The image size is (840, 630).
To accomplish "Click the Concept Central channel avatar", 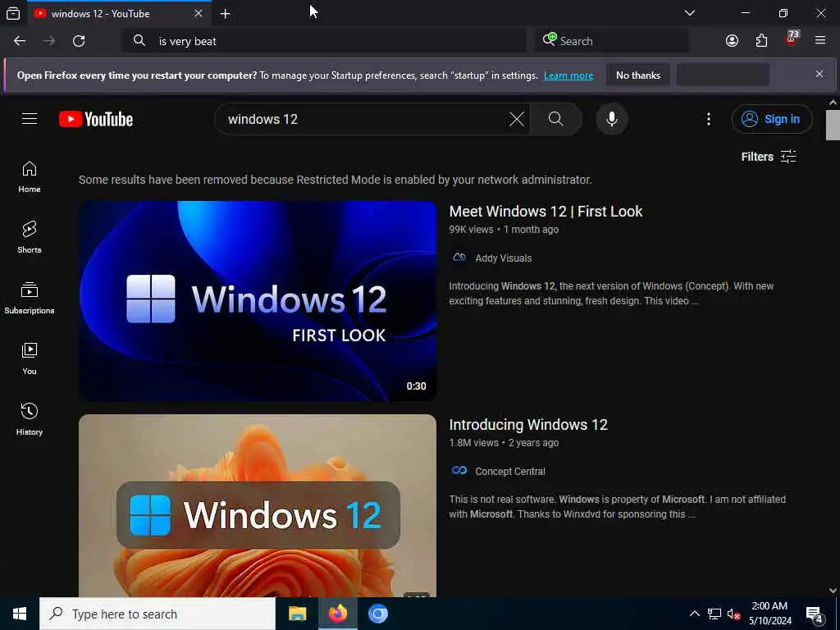I will pyautogui.click(x=459, y=470).
